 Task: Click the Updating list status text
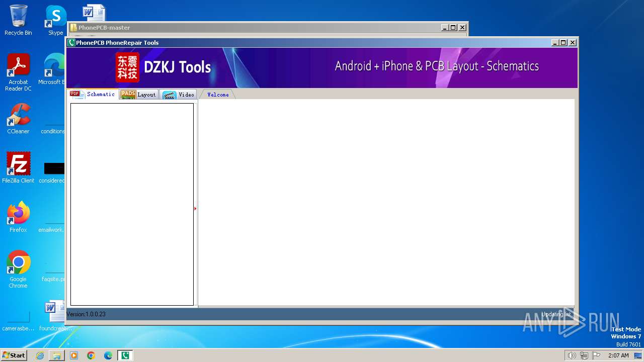[556, 314]
